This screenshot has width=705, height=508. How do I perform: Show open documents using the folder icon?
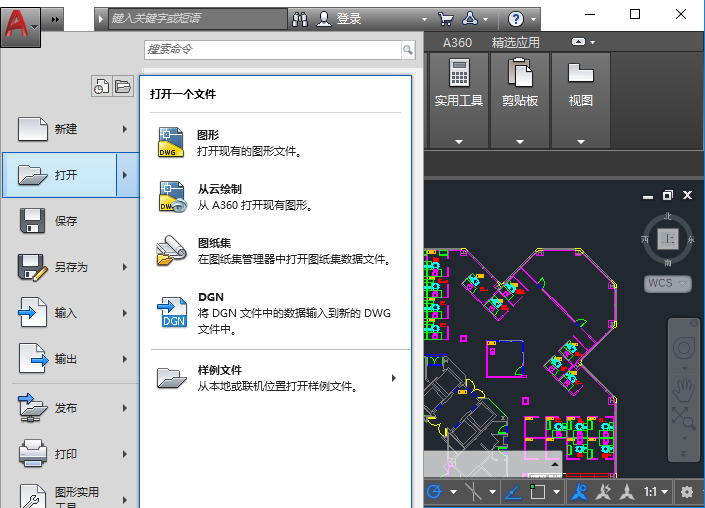click(x=123, y=86)
